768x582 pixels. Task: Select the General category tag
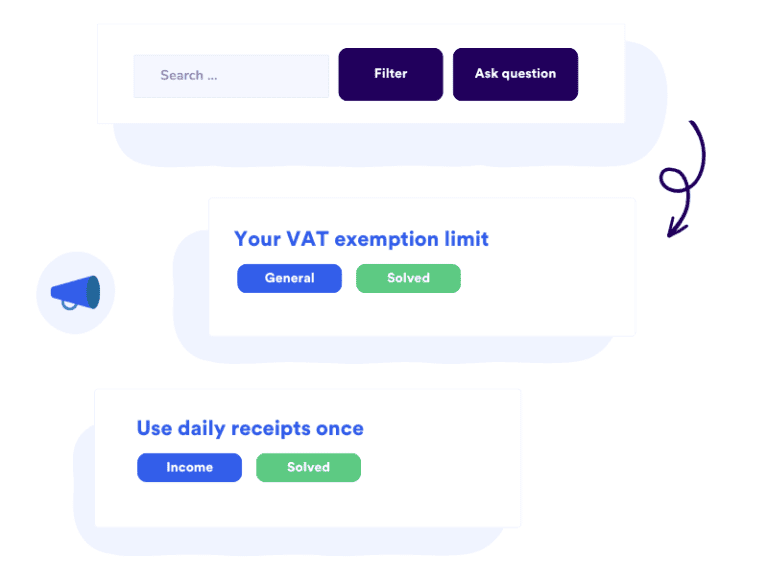[x=289, y=278]
